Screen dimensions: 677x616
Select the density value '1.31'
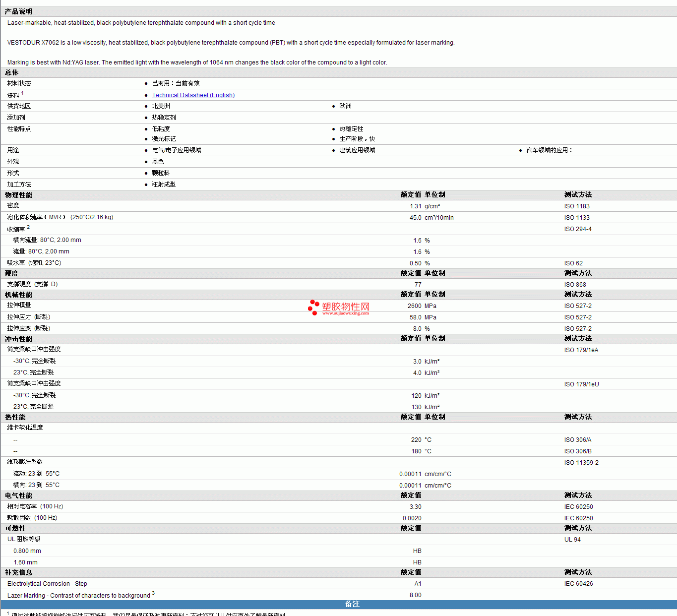coord(416,206)
